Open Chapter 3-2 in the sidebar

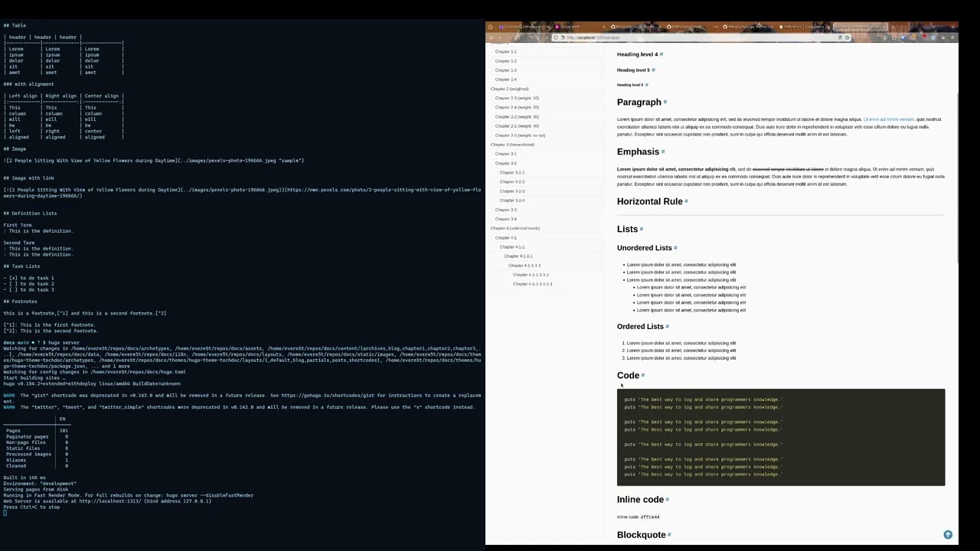[x=505, y=163]
